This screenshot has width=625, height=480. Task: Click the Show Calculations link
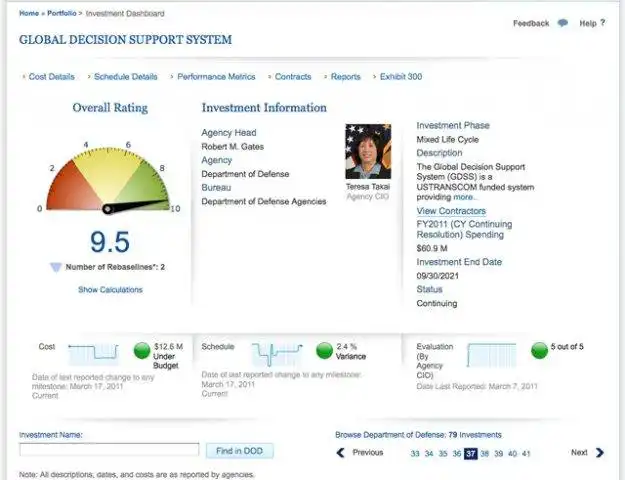coord(110,289)
